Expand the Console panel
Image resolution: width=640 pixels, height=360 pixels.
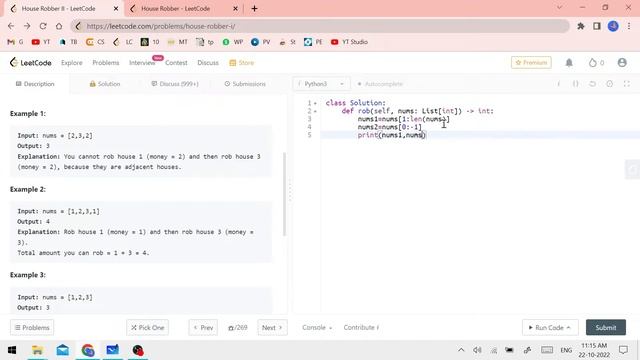(x=317, y=327)
